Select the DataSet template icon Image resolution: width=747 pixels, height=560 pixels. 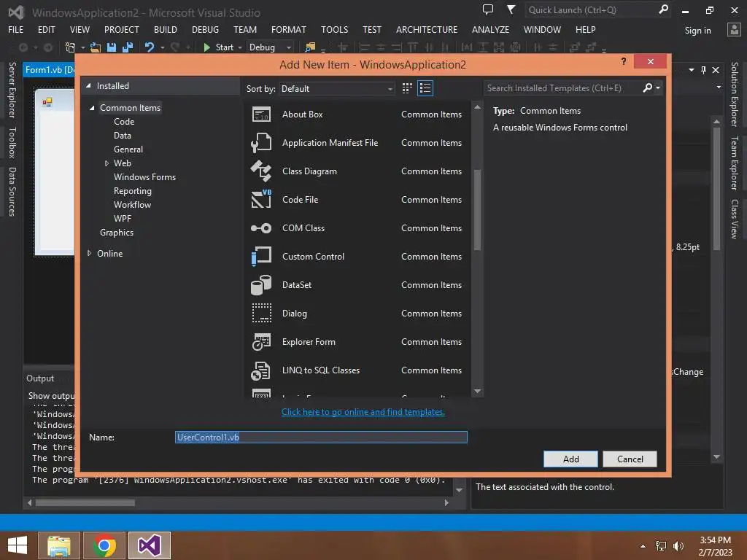coord(261,285)
